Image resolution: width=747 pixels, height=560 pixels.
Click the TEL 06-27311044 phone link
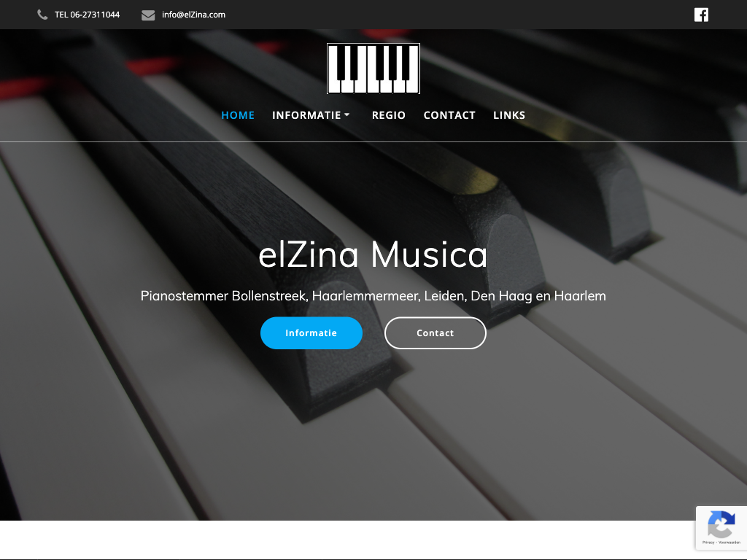click(x=88, y=15)
